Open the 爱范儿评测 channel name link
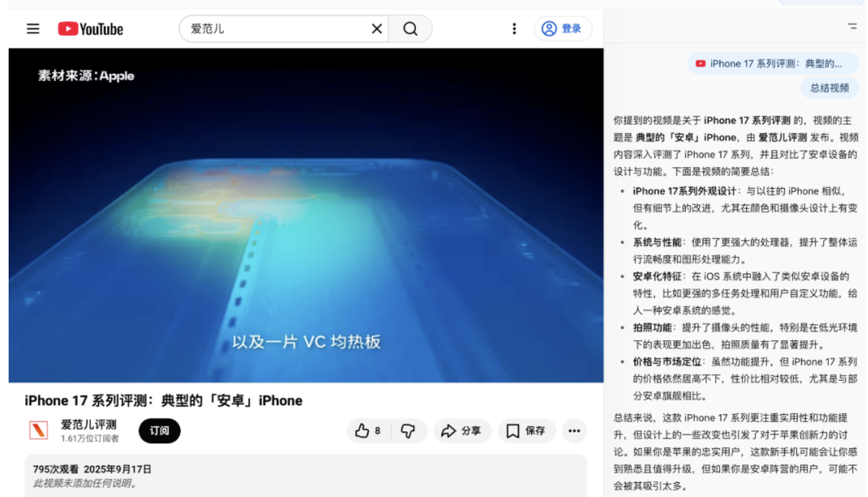The height and width of the screenshot is (497, 868). click(x=89, y=425)
